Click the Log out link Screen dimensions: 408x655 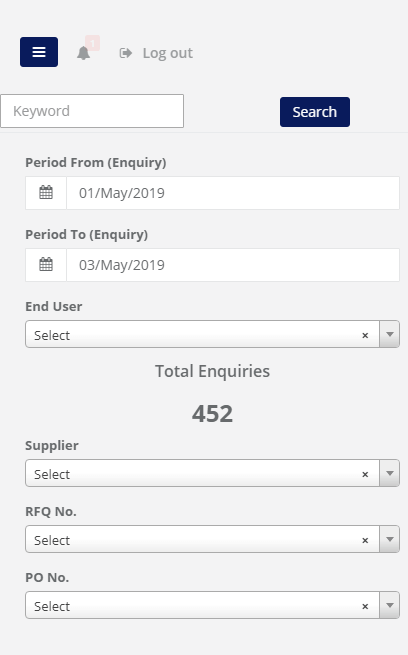tap(167, 53)
